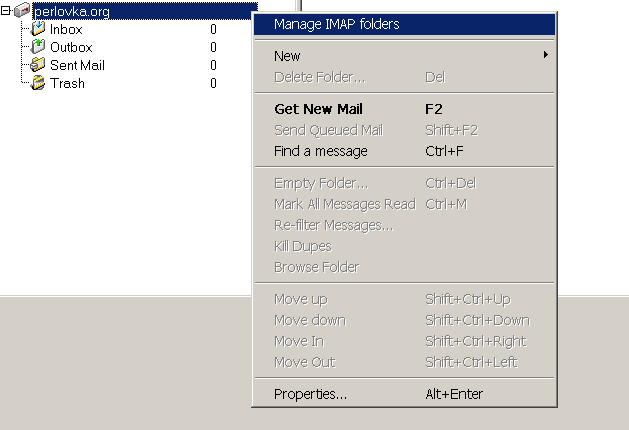Select the Trash folder label

pos(67,83)
